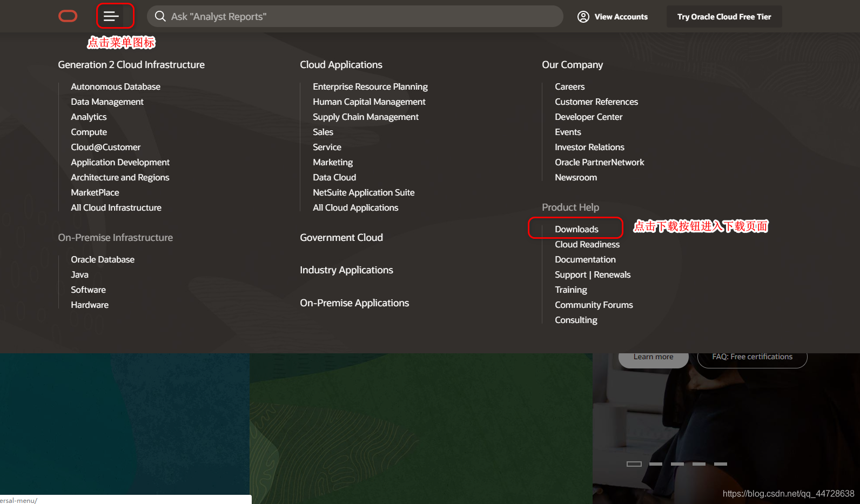The width and height of the screenshot is (860, 504).
Task: Open the Marketing link
Action: [x=333, y=162]
